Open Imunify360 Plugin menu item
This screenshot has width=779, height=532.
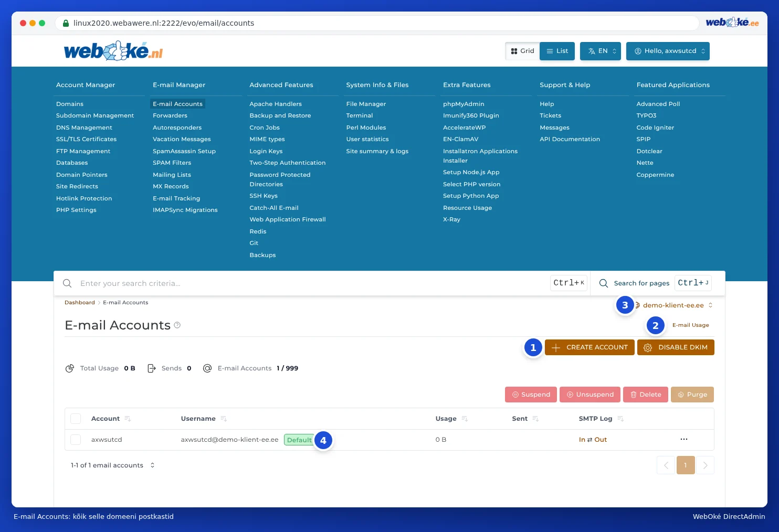click(471, 115)
